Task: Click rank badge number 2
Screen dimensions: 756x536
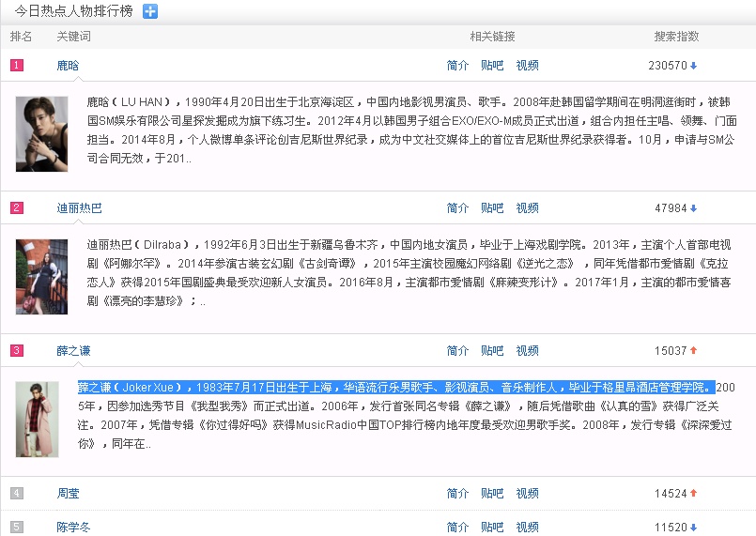Action: click(x=17, y=207)
